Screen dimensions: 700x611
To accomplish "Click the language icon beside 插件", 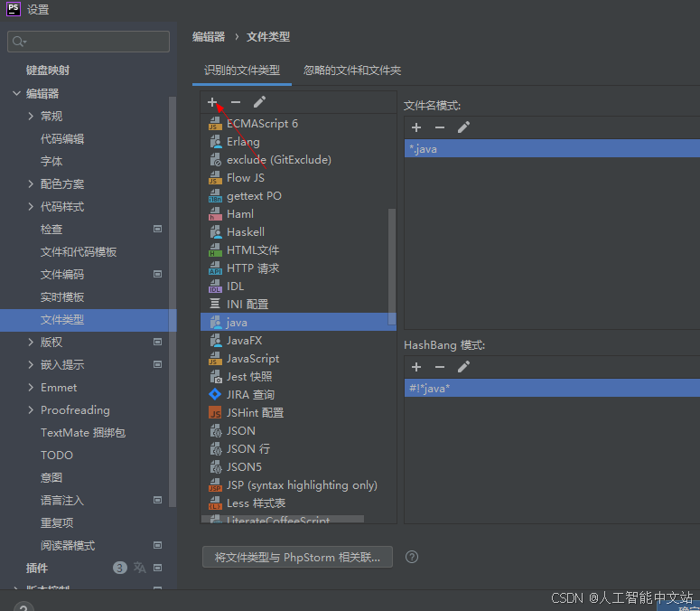I will click(x=139, y=568).
